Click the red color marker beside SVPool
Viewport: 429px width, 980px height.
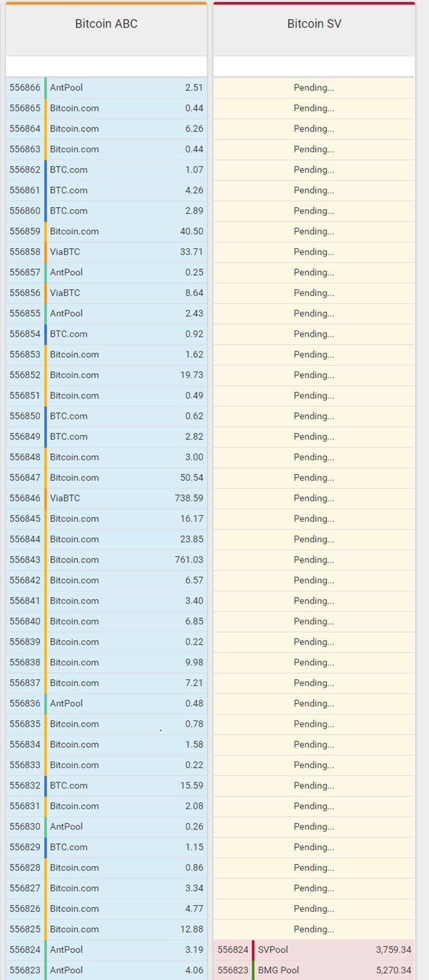253,950
